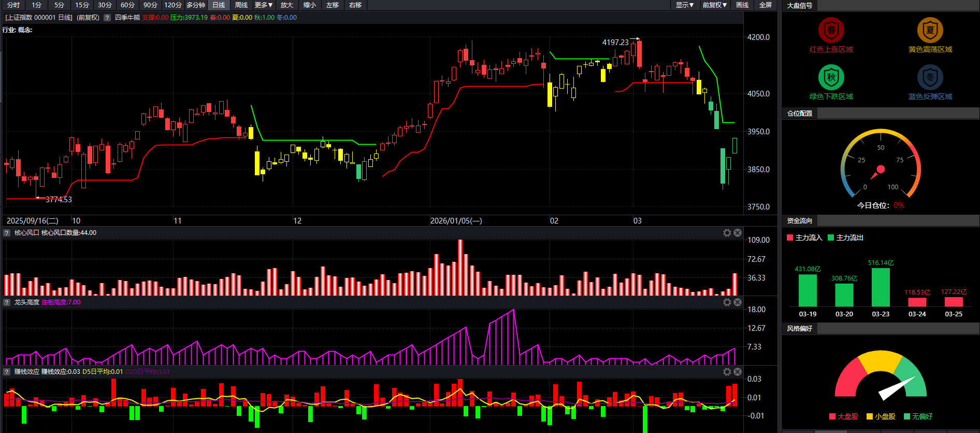Expand the 更多 timeframe dropdown
Image resolution: width=980 pixels, height=433 pixels.
tap(264, 5)
